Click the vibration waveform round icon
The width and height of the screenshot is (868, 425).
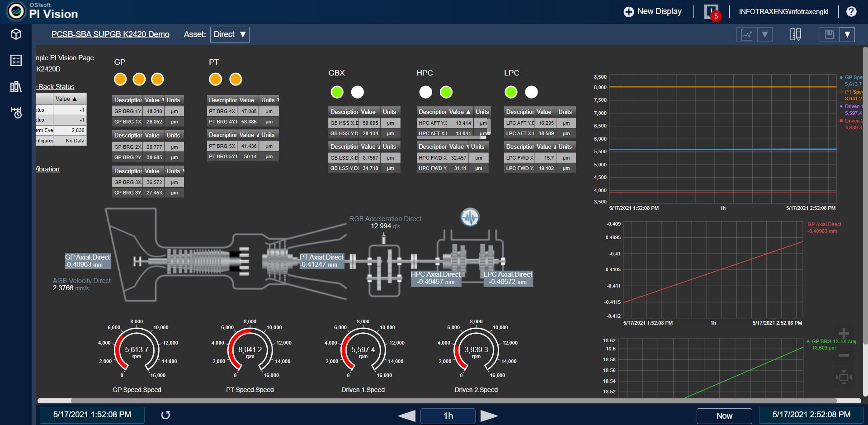pyautogui.click(x=470, y=217)
